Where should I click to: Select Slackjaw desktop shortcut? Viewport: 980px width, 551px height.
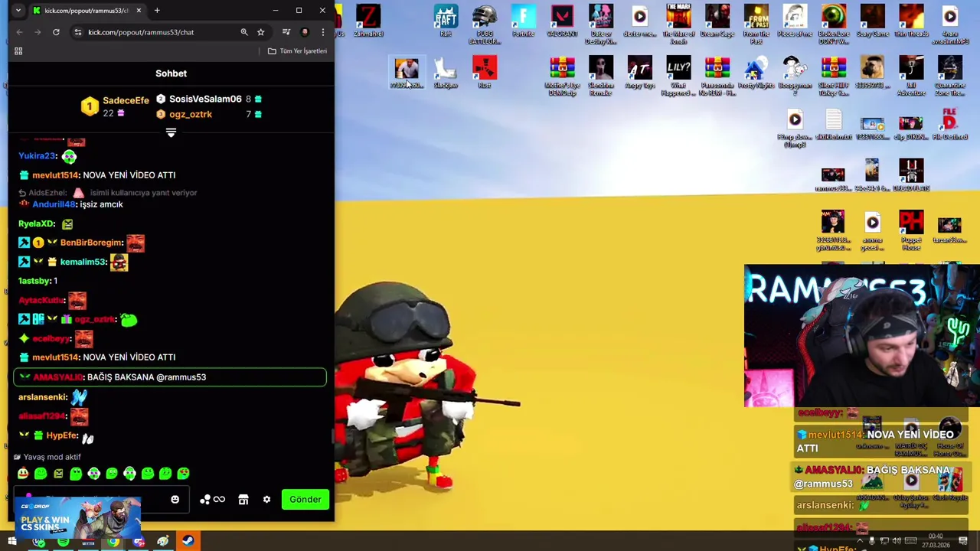click(446, 73)
